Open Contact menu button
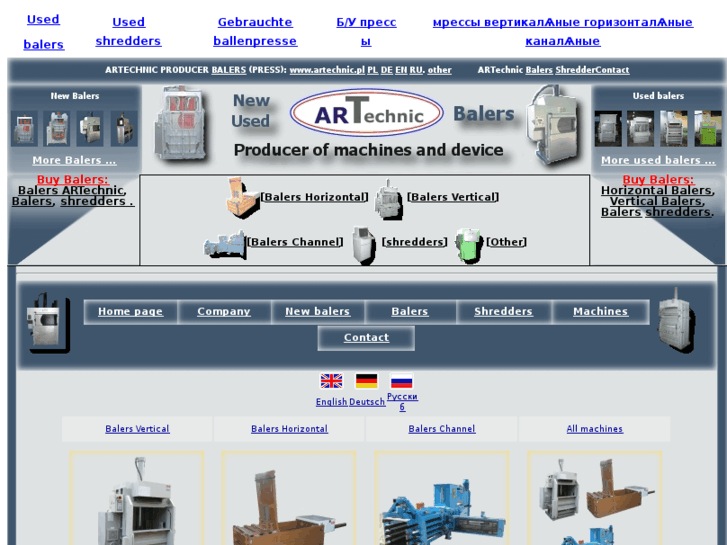This screenshot has height=545, width=727. (x=366, y=338)
